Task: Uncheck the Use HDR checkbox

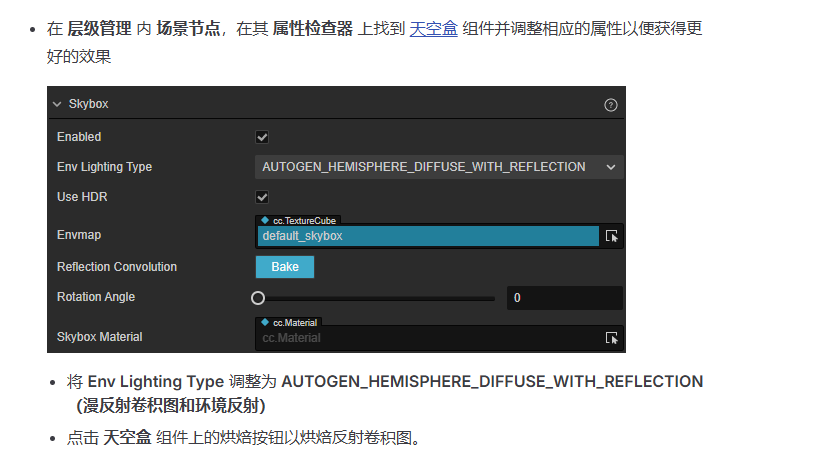Action: pos(262,197)
